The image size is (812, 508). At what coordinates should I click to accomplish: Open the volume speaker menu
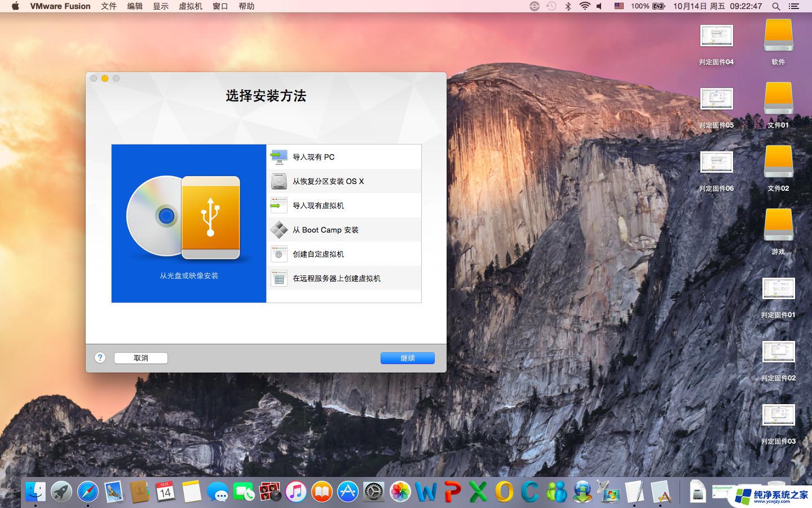600,6
